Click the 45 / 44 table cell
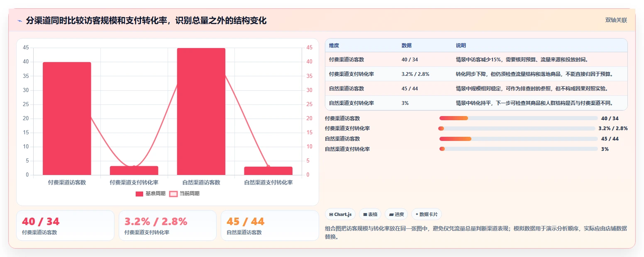The width and height of the screenshot is (644, 257). [x=410, y=88]
